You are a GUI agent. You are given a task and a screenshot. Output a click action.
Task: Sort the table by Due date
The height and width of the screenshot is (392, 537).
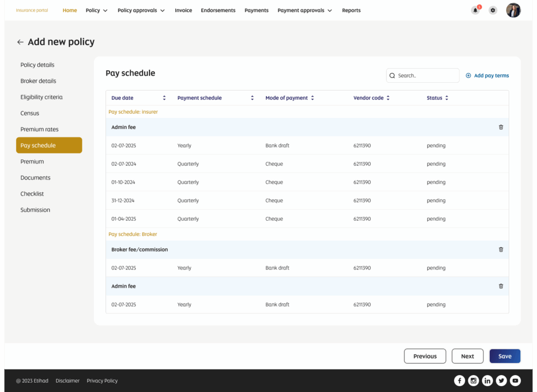coord(164,98)
